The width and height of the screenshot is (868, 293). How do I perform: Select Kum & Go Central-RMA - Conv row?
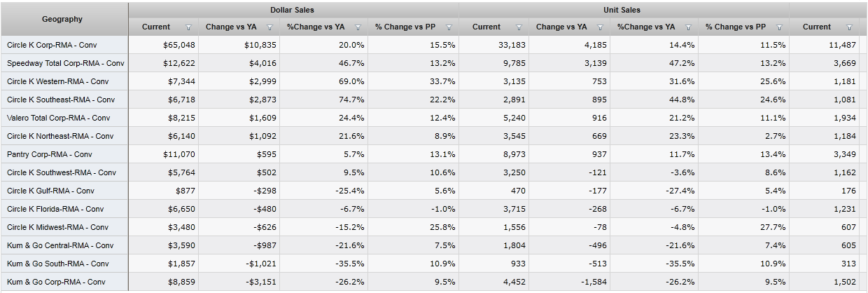[x=60, y=245]
